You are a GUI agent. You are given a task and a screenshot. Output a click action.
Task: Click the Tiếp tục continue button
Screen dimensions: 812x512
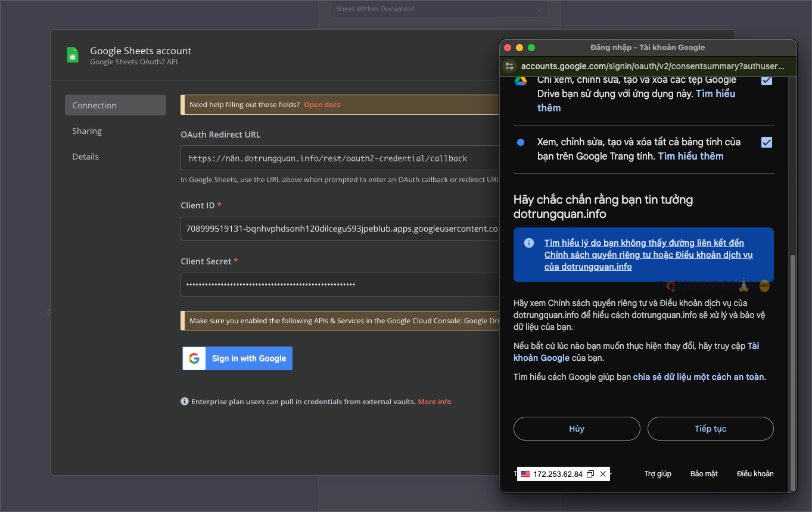711,429
